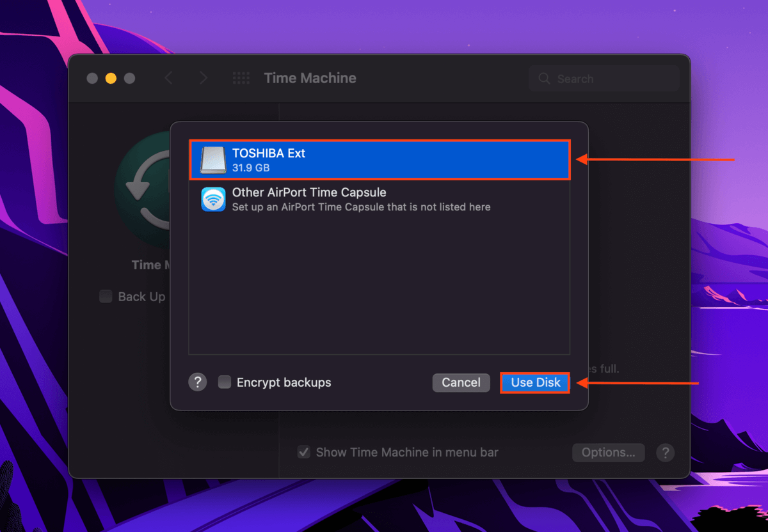Go back with the left chevron

coord(169,78)
